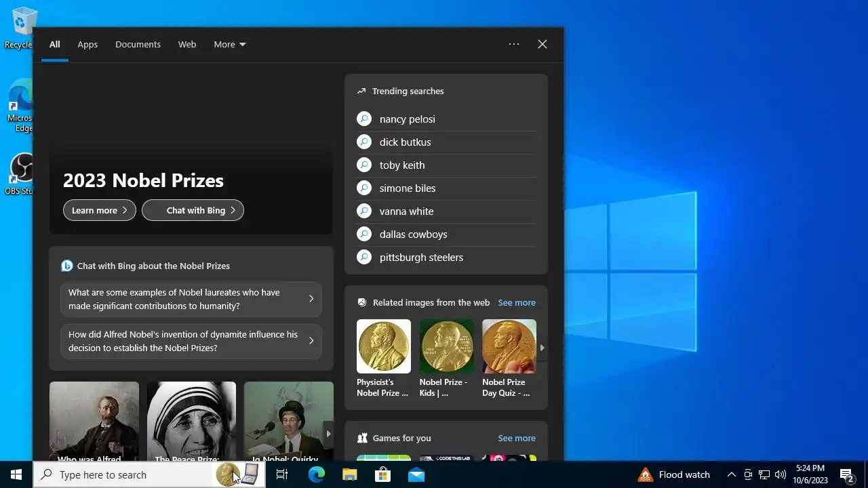Open the Who was Alfred card
868x488 pixels.
click(94, 422)
